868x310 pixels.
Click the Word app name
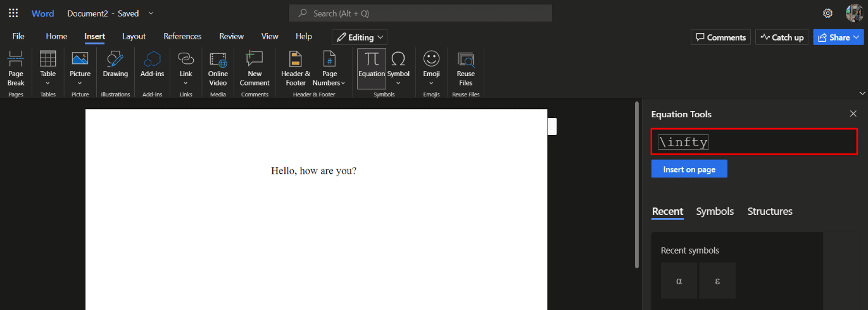coord(43,13)
